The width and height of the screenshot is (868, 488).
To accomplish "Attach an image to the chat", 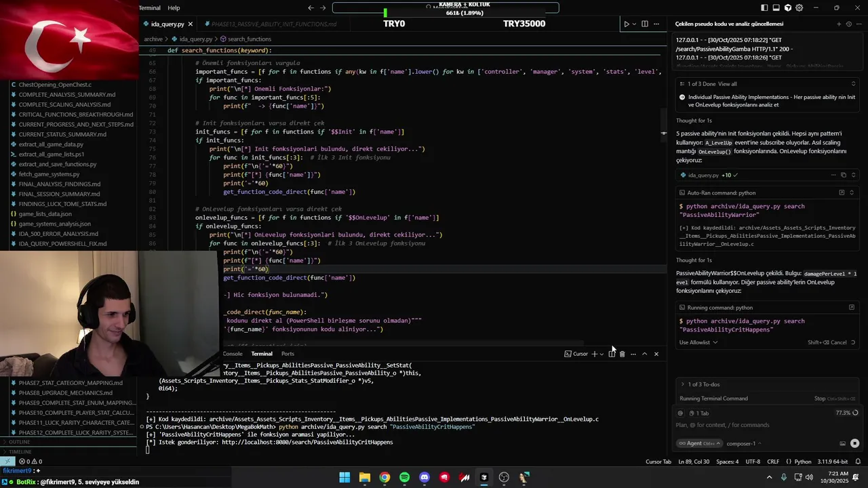I will click(842, 443).
